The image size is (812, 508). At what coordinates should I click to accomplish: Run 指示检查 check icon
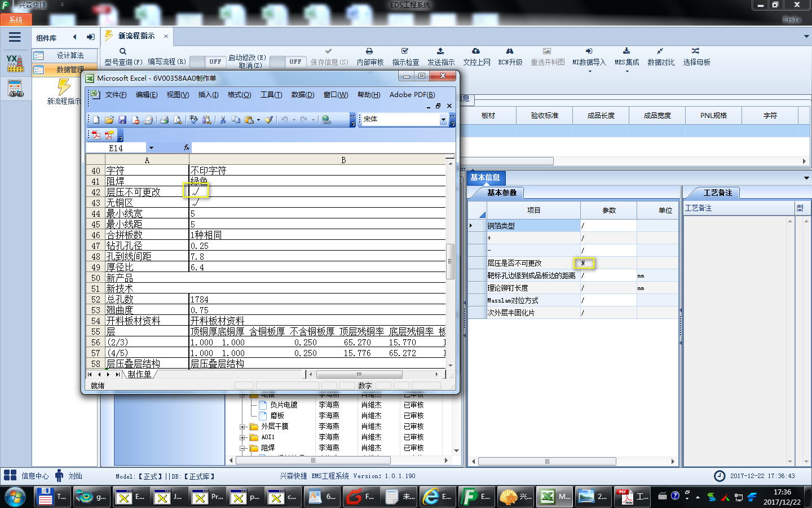405,51
